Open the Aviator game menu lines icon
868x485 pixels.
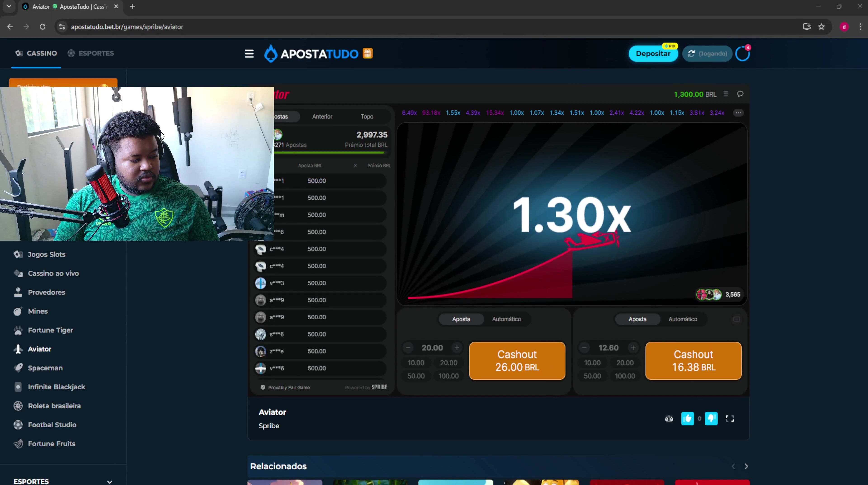coord(726,94)
